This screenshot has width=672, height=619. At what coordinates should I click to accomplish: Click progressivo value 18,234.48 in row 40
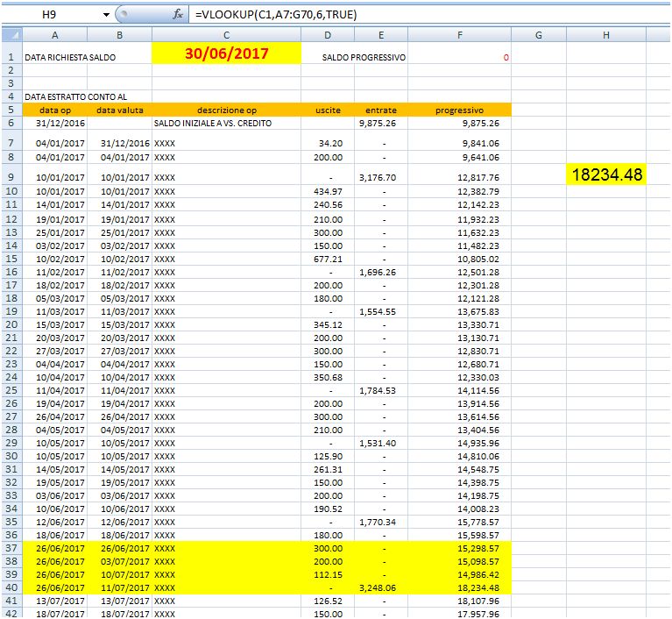click(459, 587)
